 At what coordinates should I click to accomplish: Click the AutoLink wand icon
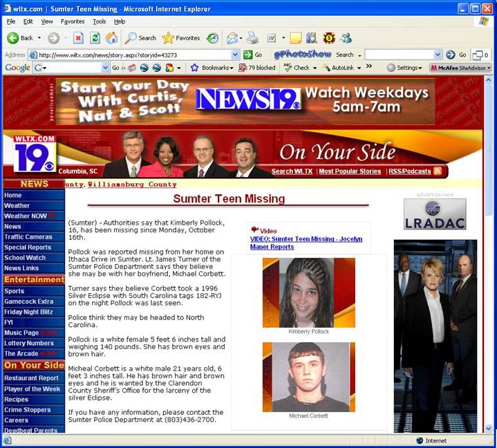326,68
